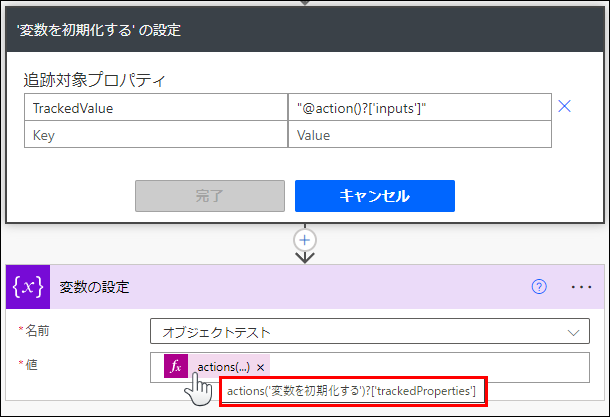Click the fx expression icon
Image resolution: width=610 pixels, height=418 pixels.
click(x=176, y=366)
